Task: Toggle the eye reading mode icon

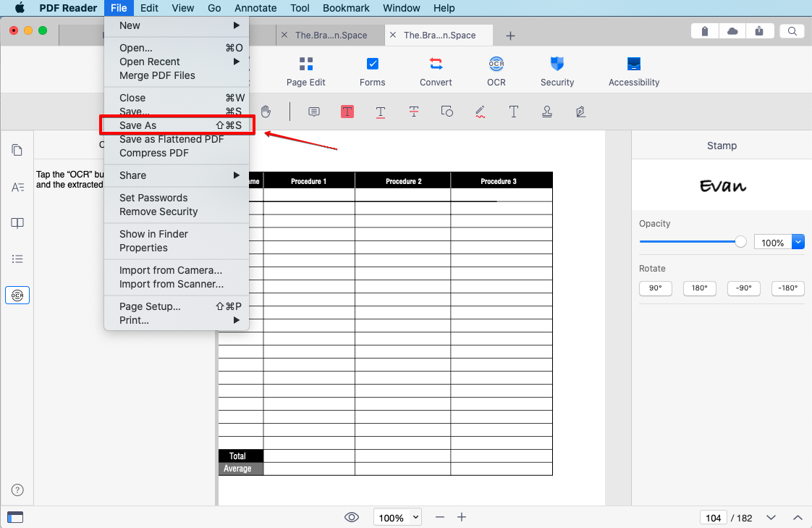Action: (x=352, y=517)
